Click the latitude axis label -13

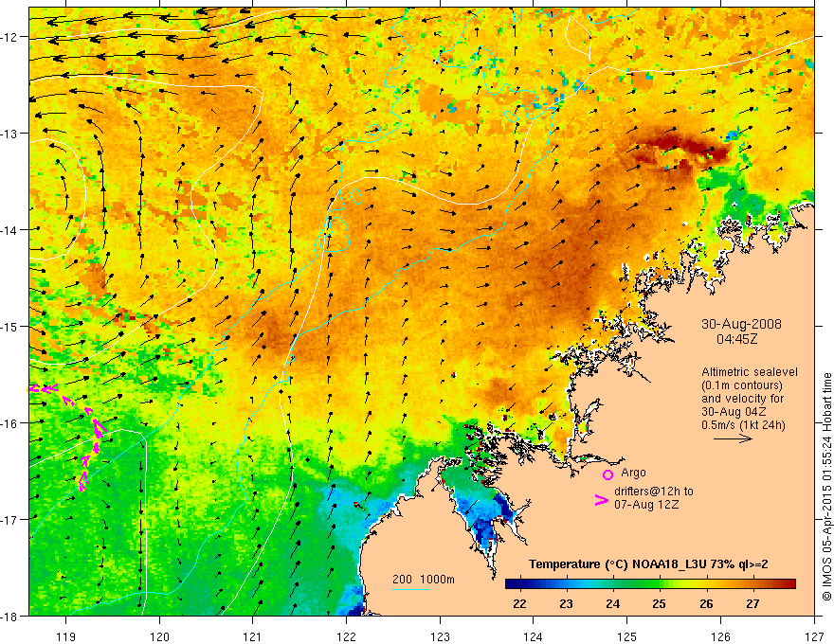click(x=9, y=134)
